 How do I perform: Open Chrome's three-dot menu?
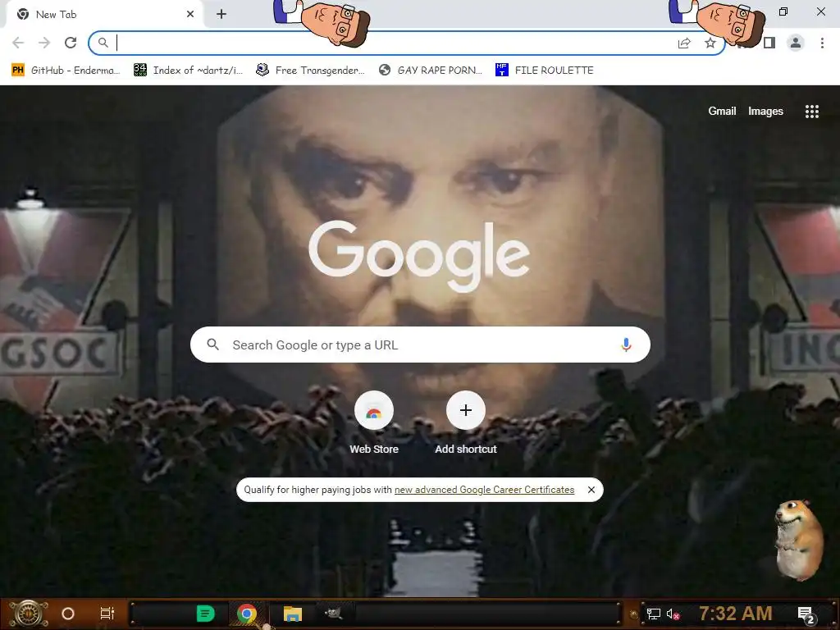click(822, 43)
